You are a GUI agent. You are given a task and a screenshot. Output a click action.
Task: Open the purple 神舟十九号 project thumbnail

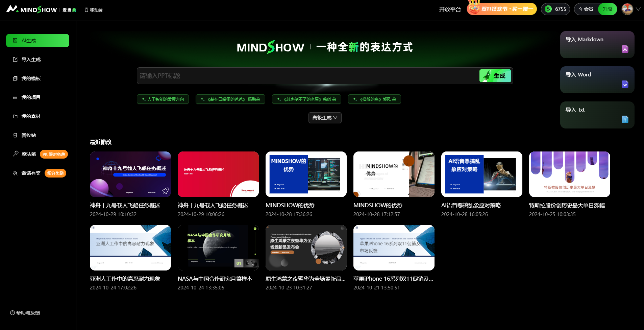coord(130,174)
